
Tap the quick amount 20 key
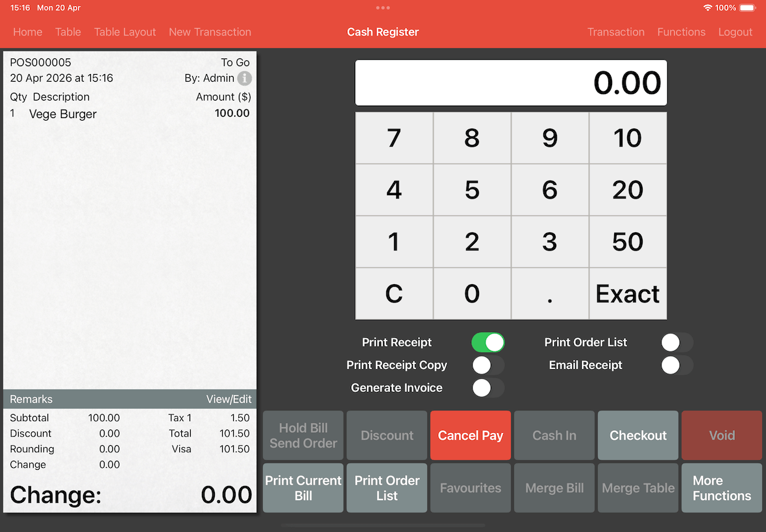point(628,190)
